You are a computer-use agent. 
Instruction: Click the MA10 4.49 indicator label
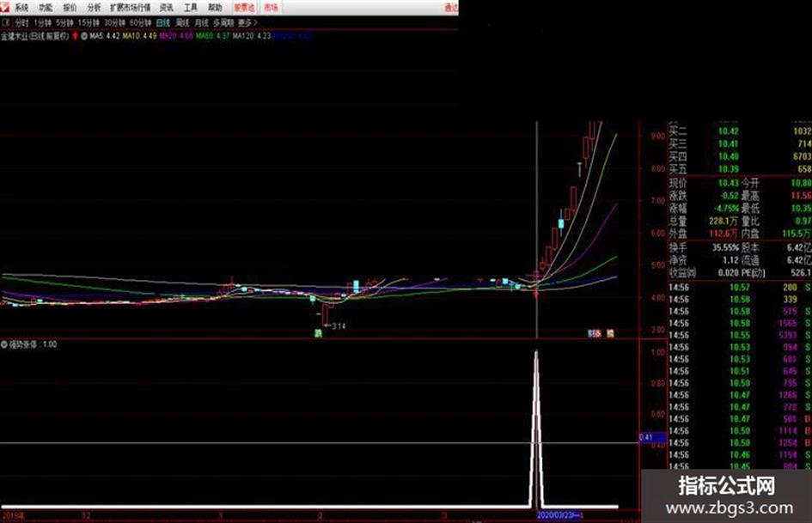(x=139, y=36)
